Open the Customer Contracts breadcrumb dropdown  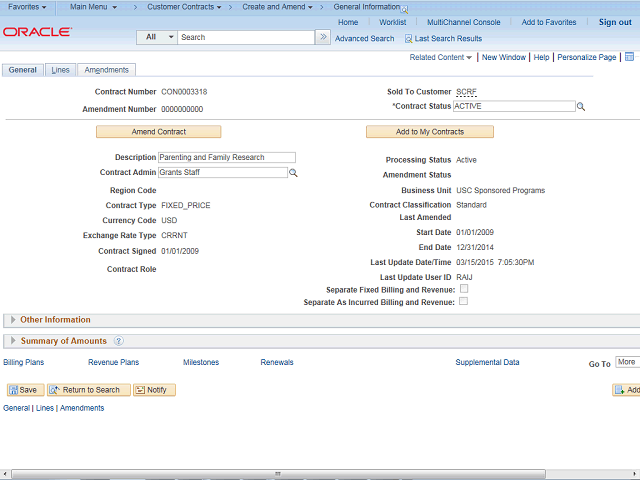point(184,7)
